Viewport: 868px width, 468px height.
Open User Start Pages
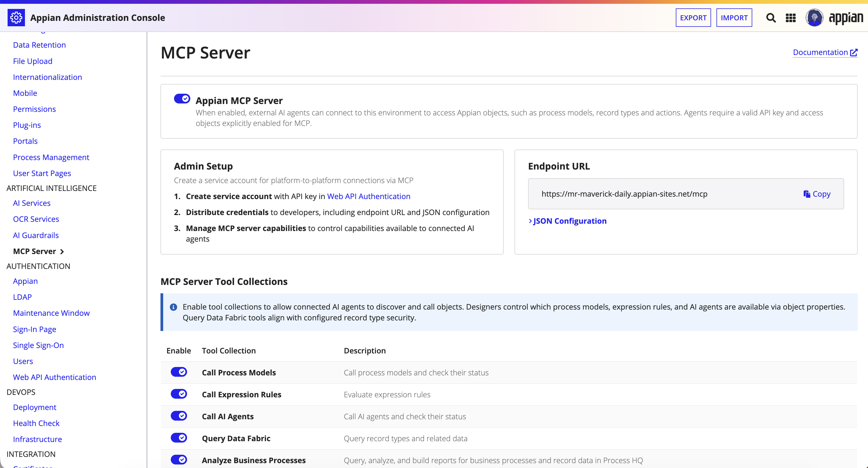point(42,173)
